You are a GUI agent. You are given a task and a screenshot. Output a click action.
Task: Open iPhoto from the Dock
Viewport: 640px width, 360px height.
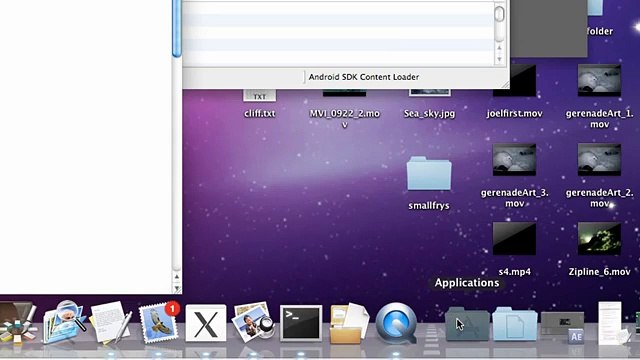point(253,322)
